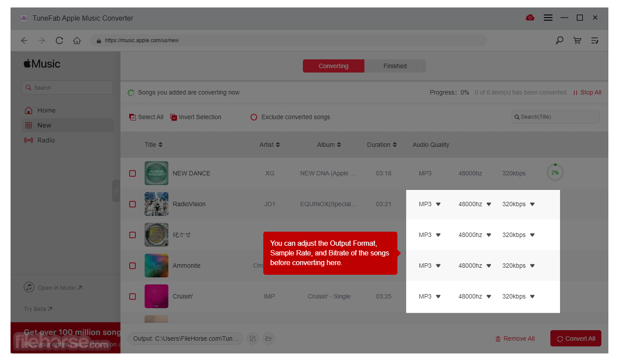The image size is (622, 364).
Task: Click Stop All conversions
Action: coord(587,93)
